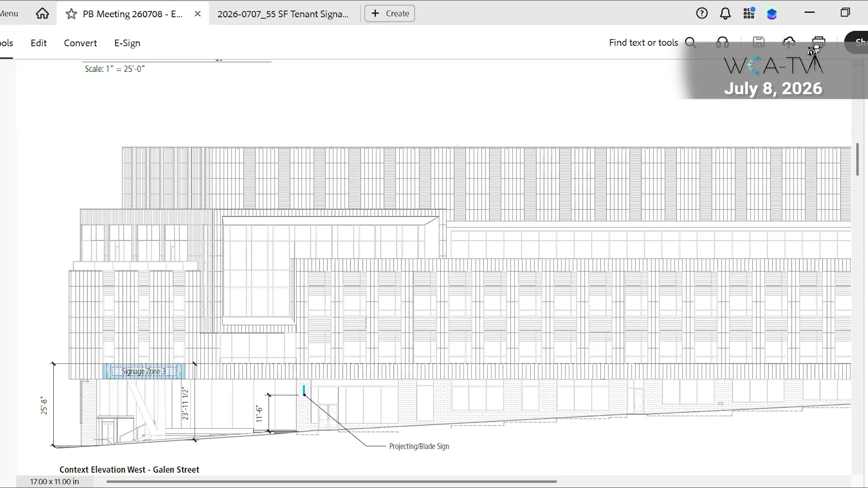This screenshot has height=488, width=868.
Task: Click the headphones read-aloud icon
Action: pyautogui.click(x=722, y=42)
